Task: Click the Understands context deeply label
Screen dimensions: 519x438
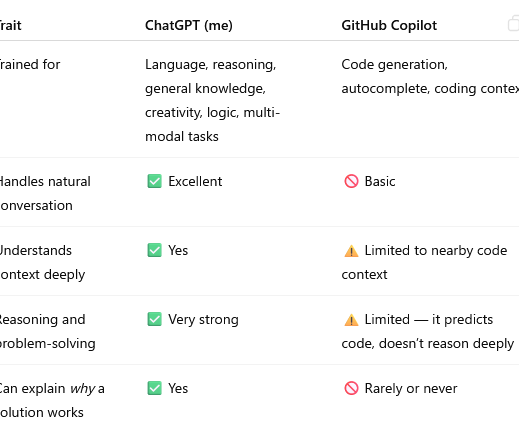Action: point(42,262)
